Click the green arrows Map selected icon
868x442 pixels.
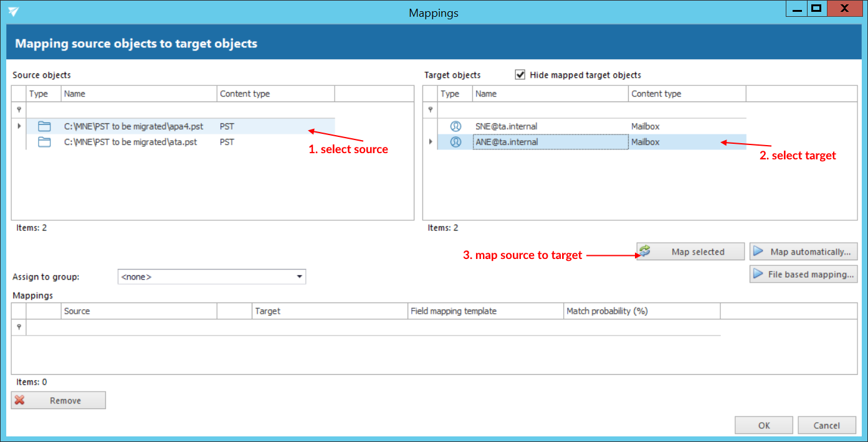pos(645,251)
